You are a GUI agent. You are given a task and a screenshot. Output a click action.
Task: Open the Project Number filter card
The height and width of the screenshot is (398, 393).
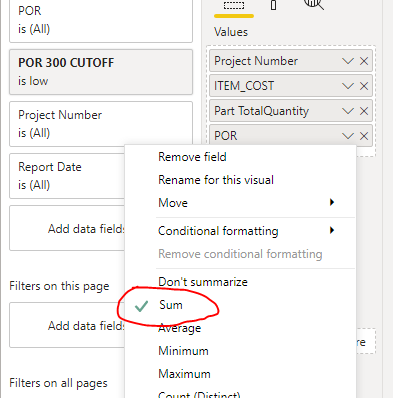point(101,124)
